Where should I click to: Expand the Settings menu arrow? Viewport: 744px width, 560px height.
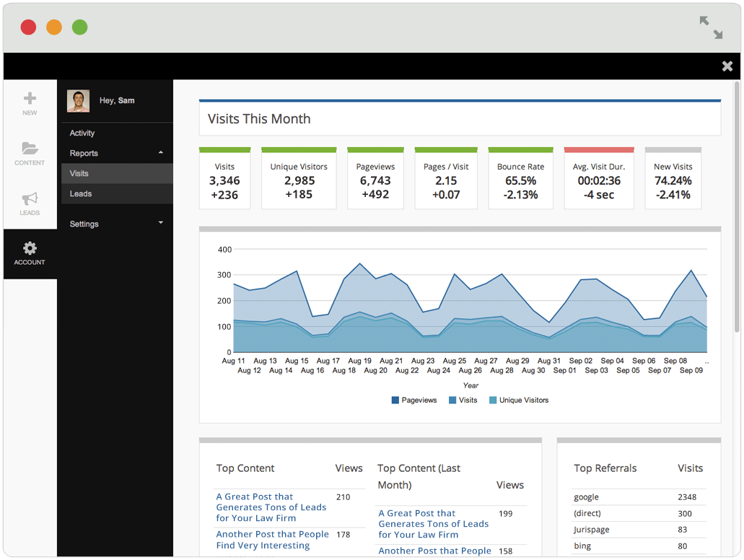pos(161,222)
